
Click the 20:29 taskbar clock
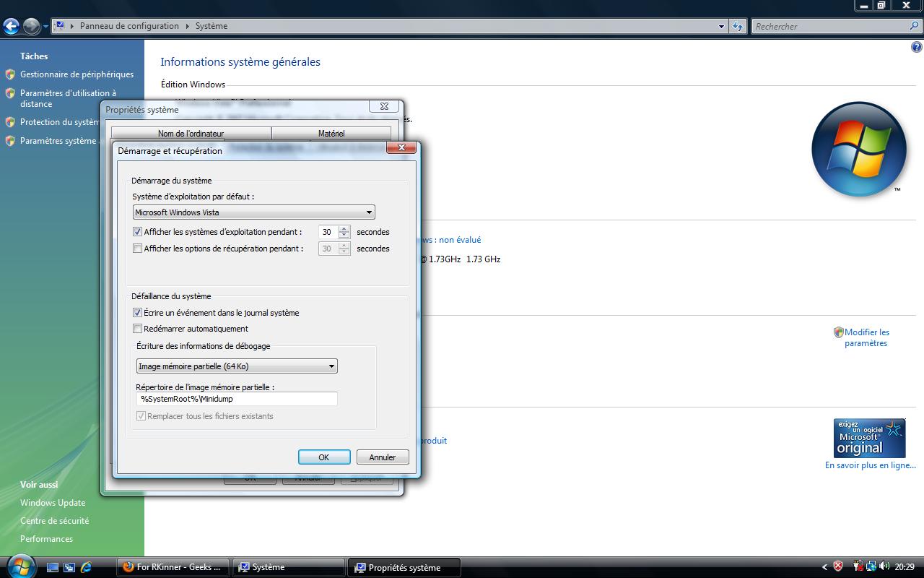pos(905,567)
